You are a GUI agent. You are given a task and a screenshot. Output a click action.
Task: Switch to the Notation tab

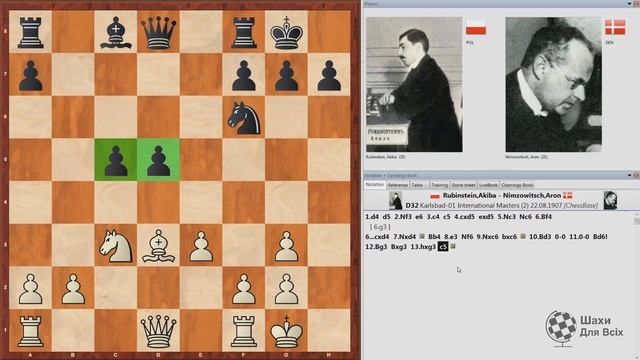tap(375, 184)
